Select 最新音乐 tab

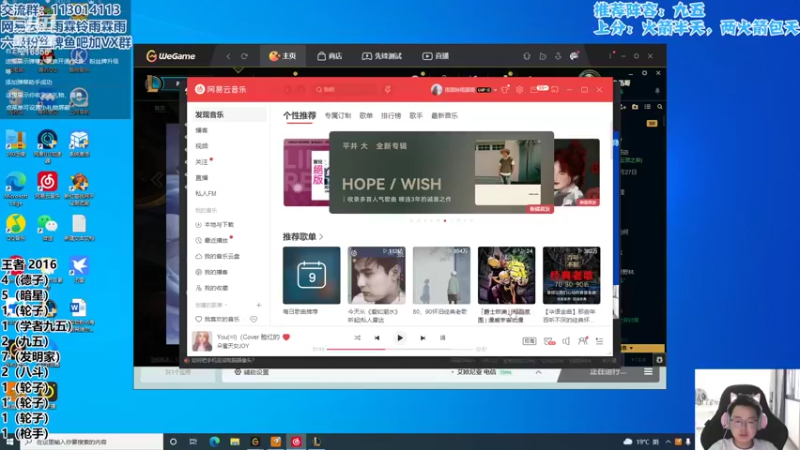tap(444, 116)
